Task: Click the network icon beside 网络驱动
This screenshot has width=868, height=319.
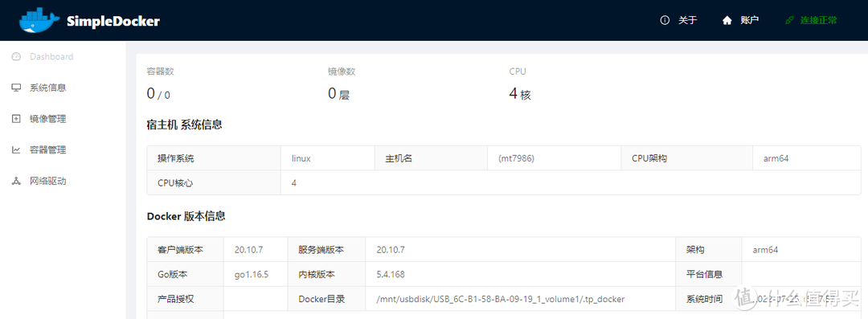Action: coord(16,181)
